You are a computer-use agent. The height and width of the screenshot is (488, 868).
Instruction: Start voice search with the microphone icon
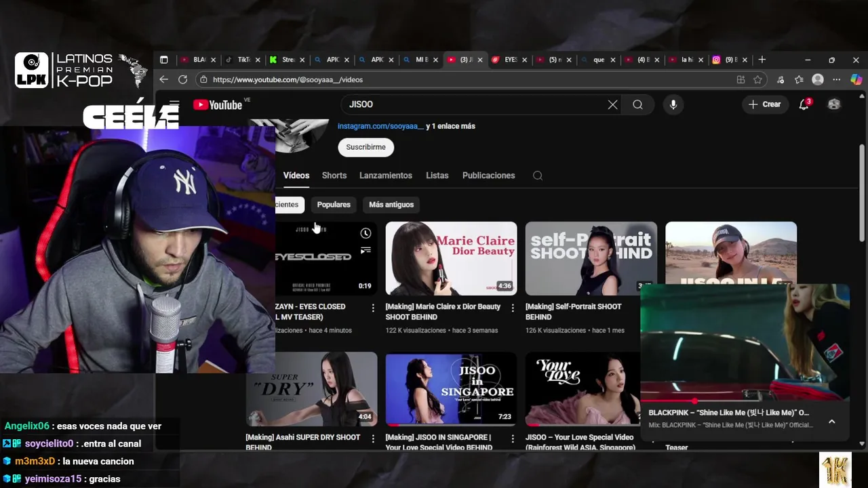pos(673,104)
